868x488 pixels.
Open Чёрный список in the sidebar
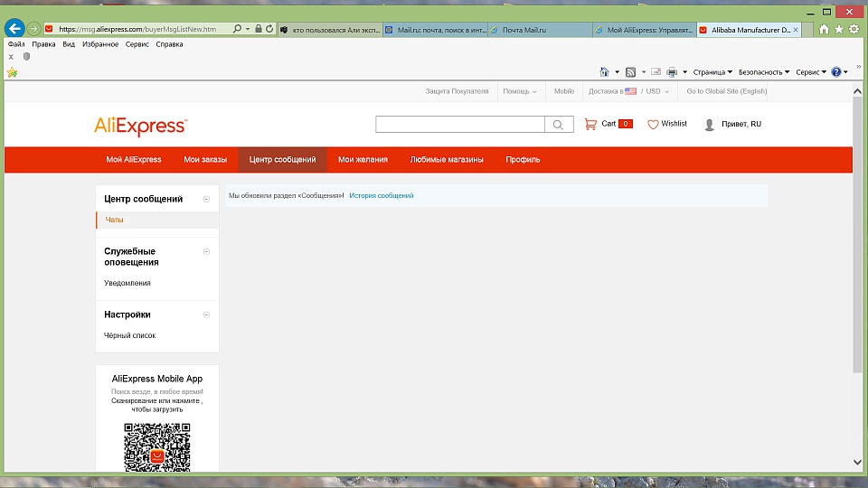coord(129,335)
